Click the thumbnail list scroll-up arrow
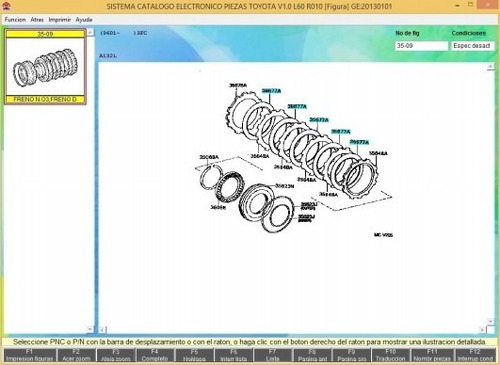This screenshot has height=365, width=500. pyautogui.click(x=90, y=32)
